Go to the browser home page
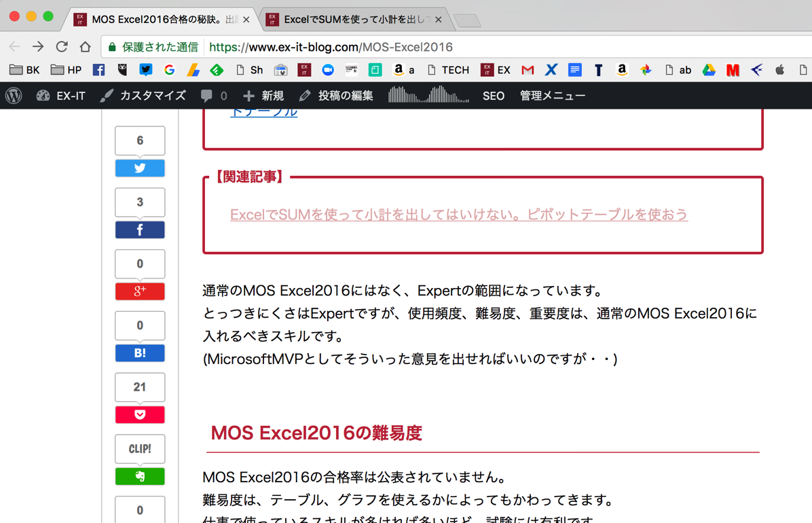 pos(86,47)
